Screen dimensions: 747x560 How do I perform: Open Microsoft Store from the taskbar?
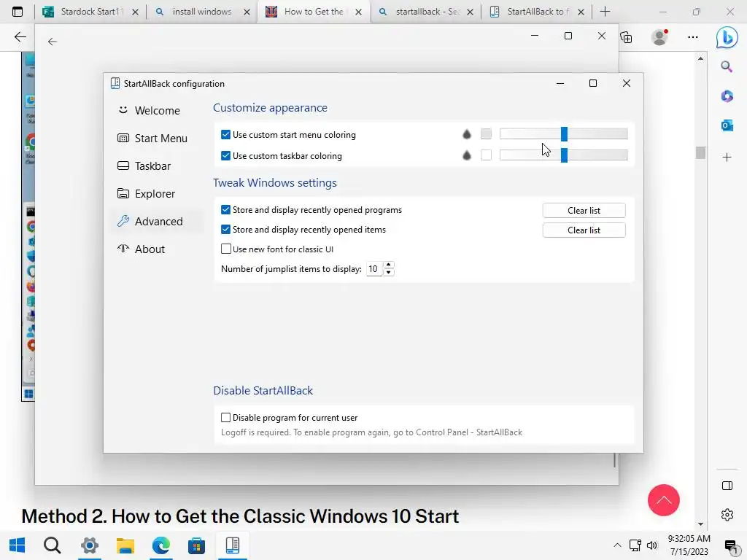196,545
